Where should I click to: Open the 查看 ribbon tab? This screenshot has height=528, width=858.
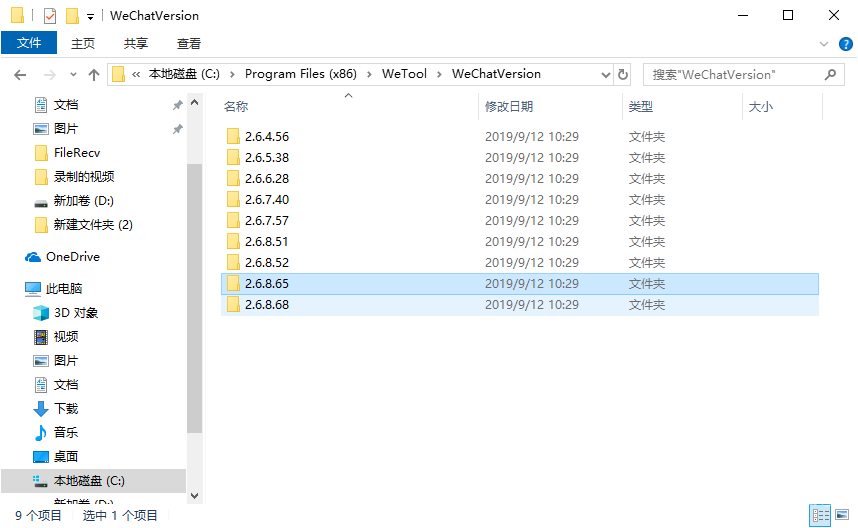[189, 43]
